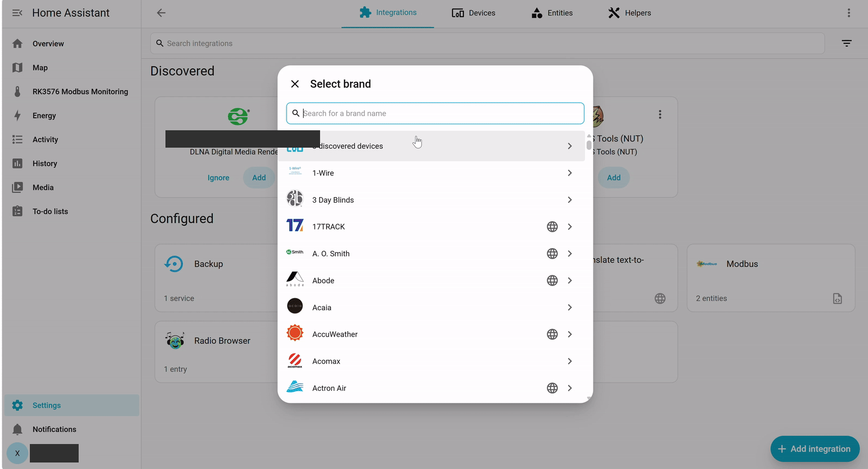Screen dimensions: 868x469
Task: Click the 3 Day Blinds logo
Action: click(x=295, y=199)
